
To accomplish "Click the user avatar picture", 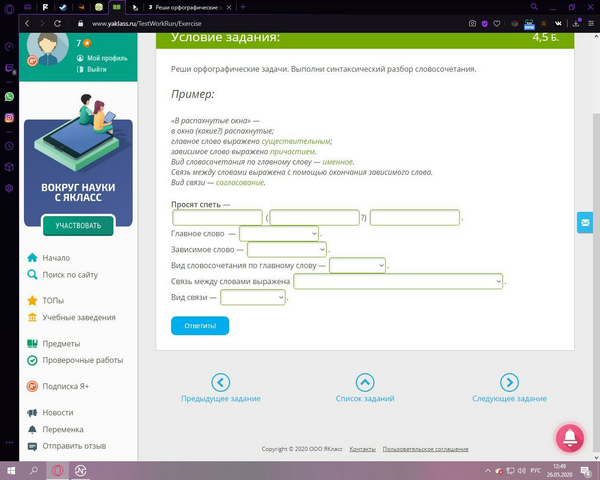I will (47, 49).
